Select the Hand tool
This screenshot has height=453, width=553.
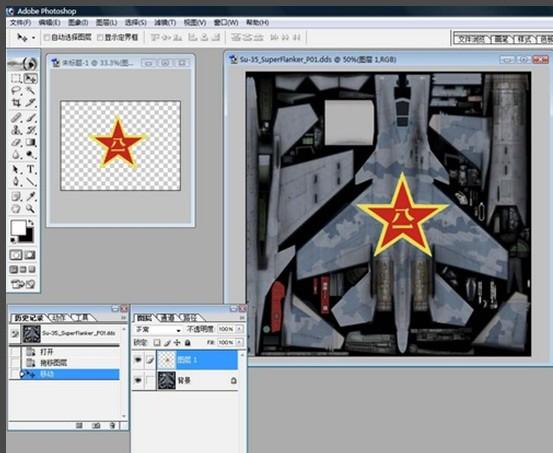point(16,209)
